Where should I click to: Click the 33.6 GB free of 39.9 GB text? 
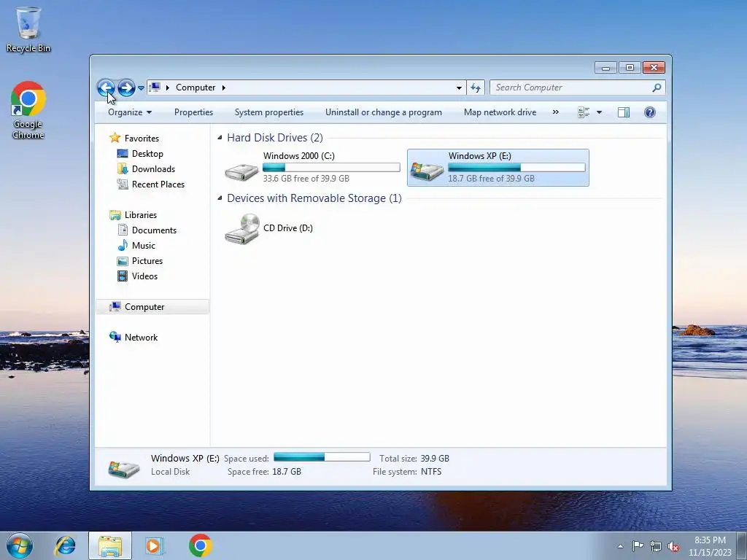[x=306, y=179]
